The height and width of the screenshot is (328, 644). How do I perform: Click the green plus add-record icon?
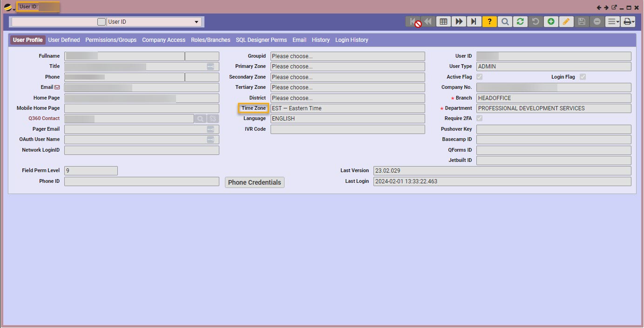[x=551, y=22]
